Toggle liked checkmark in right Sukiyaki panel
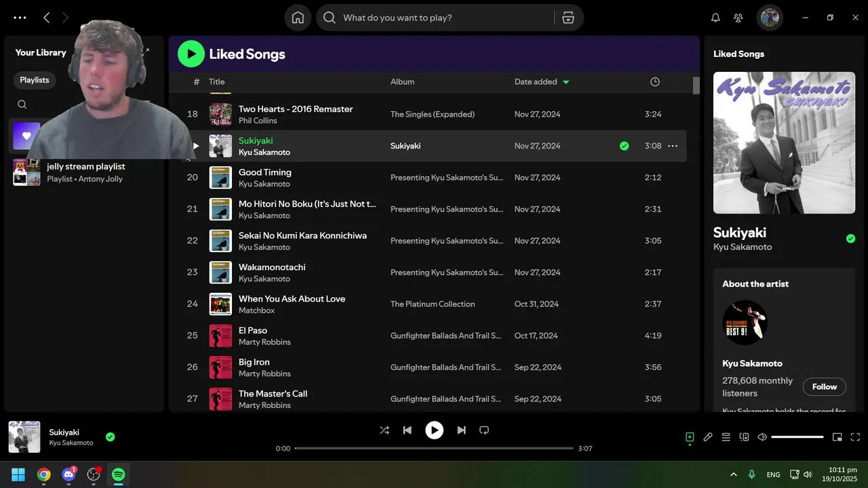This screenshot has height=488, width=868. point(850,239)
